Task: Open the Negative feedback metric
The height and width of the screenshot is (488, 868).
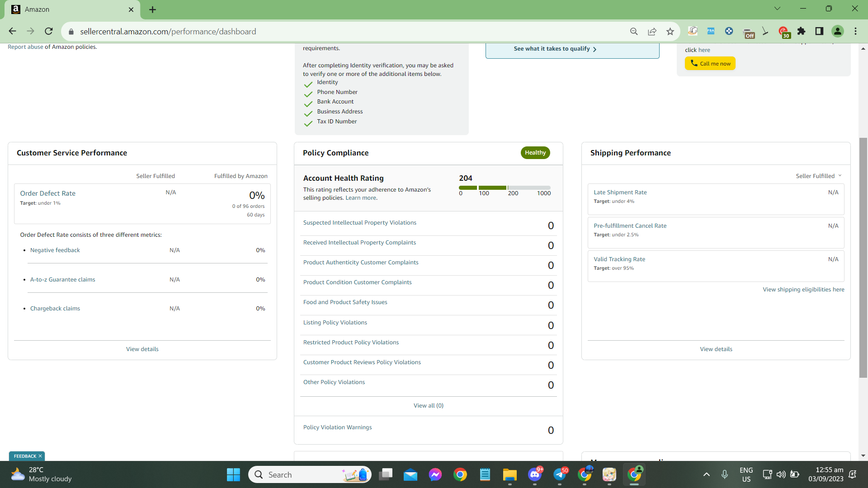Action: [x=55, y=250]
